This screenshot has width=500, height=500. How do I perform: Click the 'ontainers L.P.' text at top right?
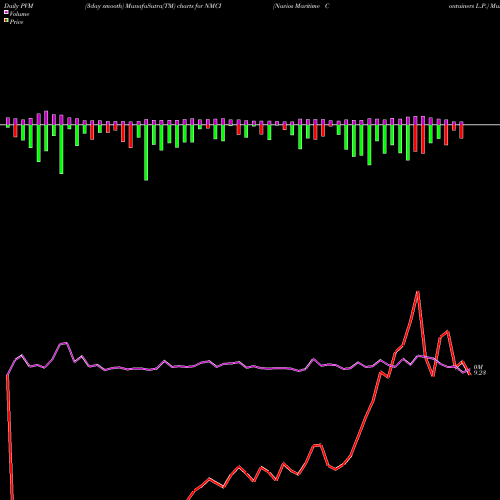point(468,6)
